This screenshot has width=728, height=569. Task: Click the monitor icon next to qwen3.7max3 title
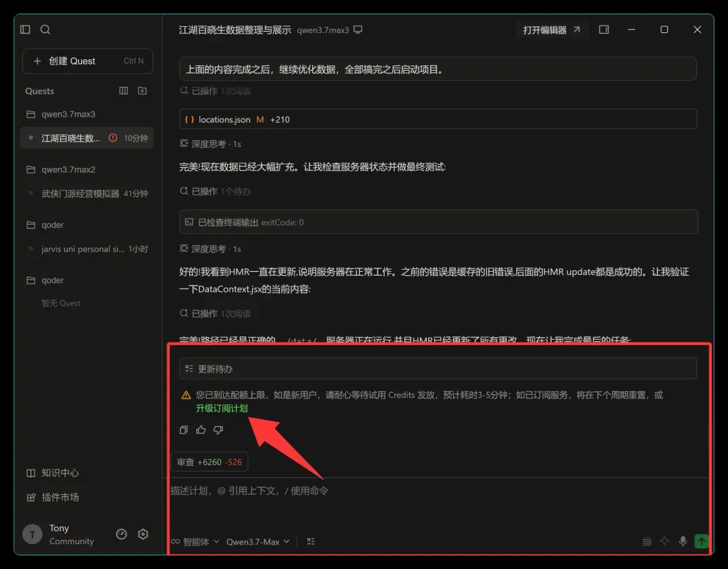click(x=358, y=30)
